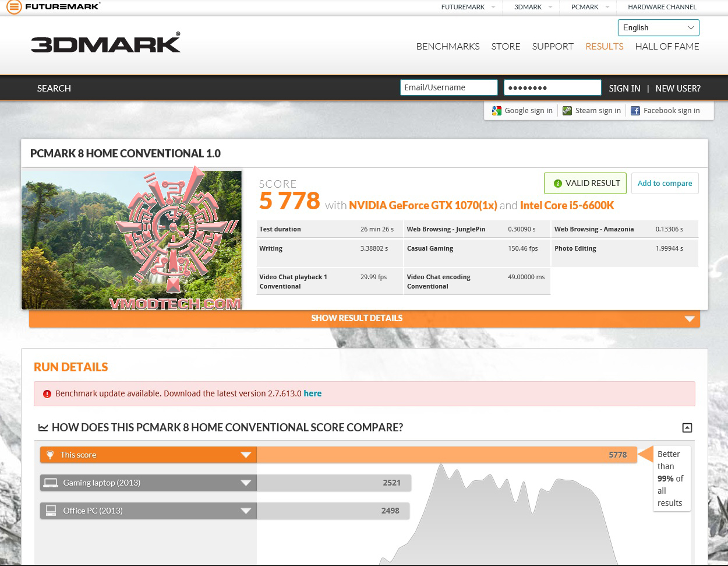
Task: Click the PCMARK 8 HOME CONVENTIONAL 1.0 title
Action: coord(126,154)
